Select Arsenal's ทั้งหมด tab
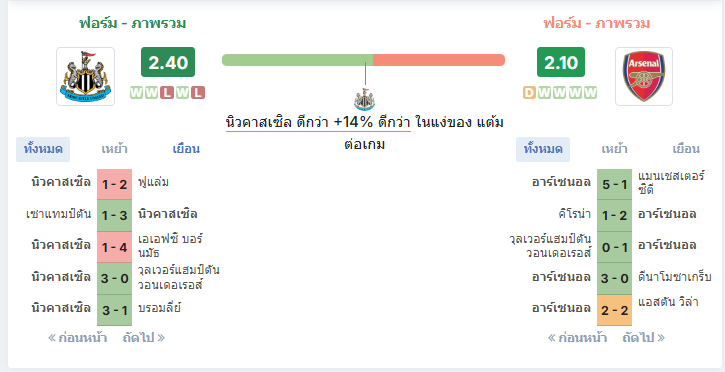This screenshot has width=725, height=372. (543, 149)
